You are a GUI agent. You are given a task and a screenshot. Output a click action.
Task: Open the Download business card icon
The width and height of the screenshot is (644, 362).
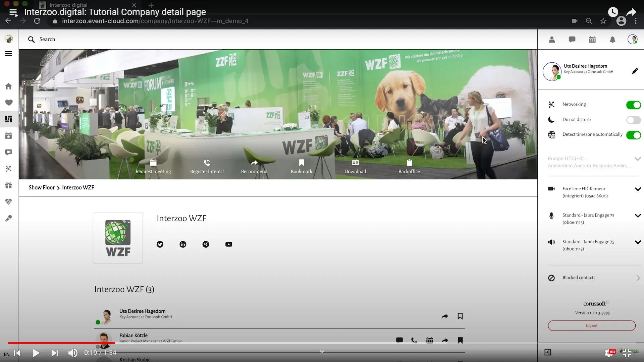[355, 163]
